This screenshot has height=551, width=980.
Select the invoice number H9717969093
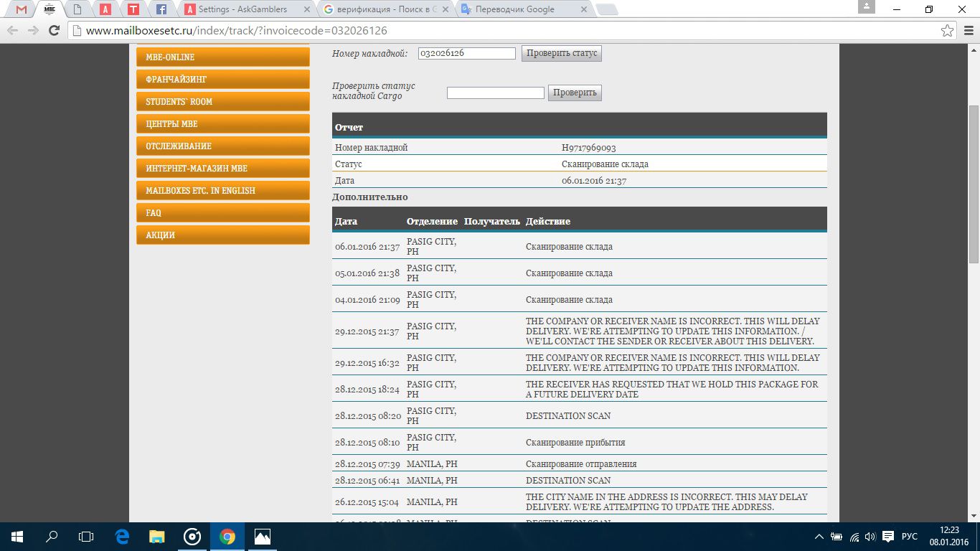pos(589,148)
